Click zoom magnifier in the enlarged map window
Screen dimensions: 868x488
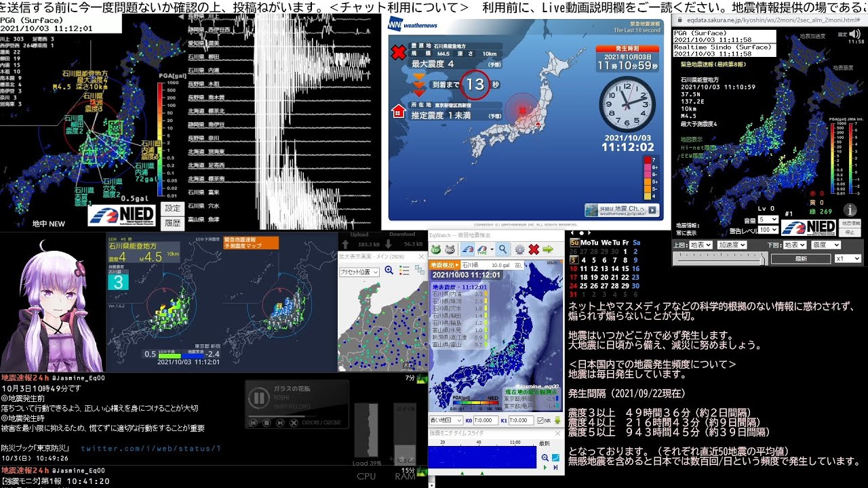pyautogui.click(x=389, y=270)
